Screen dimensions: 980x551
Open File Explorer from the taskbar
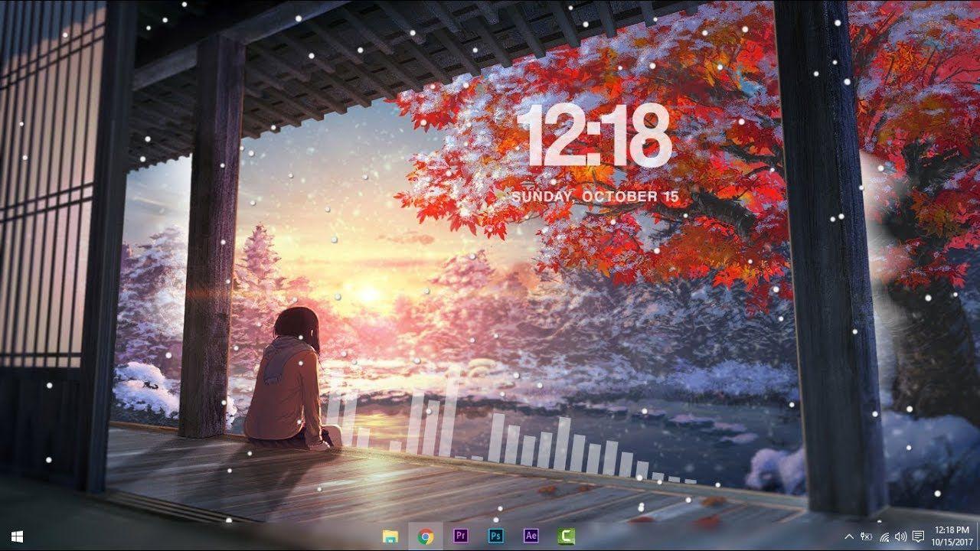point(390,536)
